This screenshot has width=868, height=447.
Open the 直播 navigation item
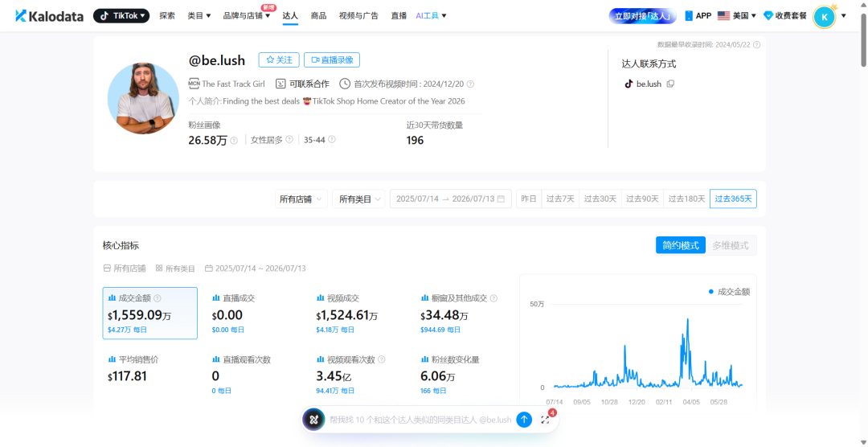[399, 16]
